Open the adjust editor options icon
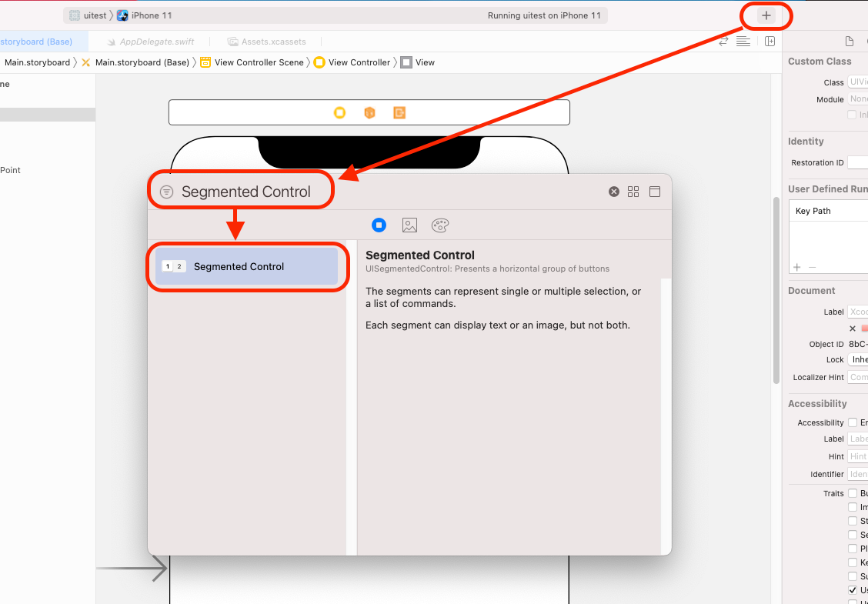Screen dimensions: 868x604 (x=743, y=41)
